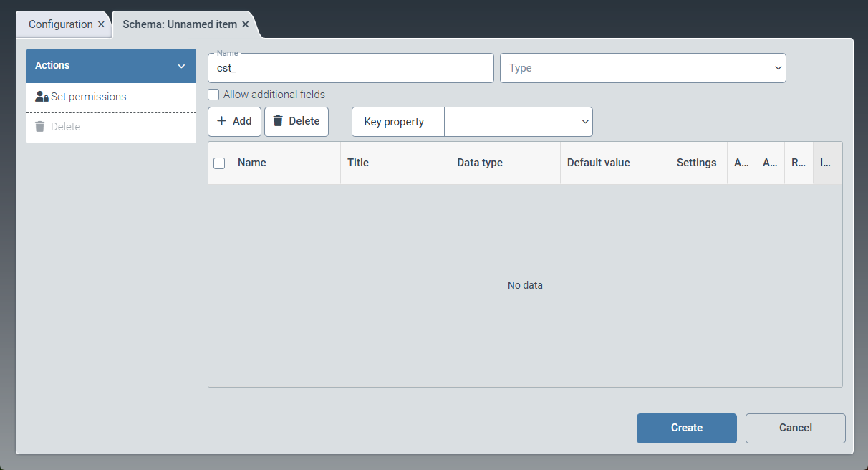Click the trash icon on Delete button
Screen dimensions: 868x470
click(278, 121)
